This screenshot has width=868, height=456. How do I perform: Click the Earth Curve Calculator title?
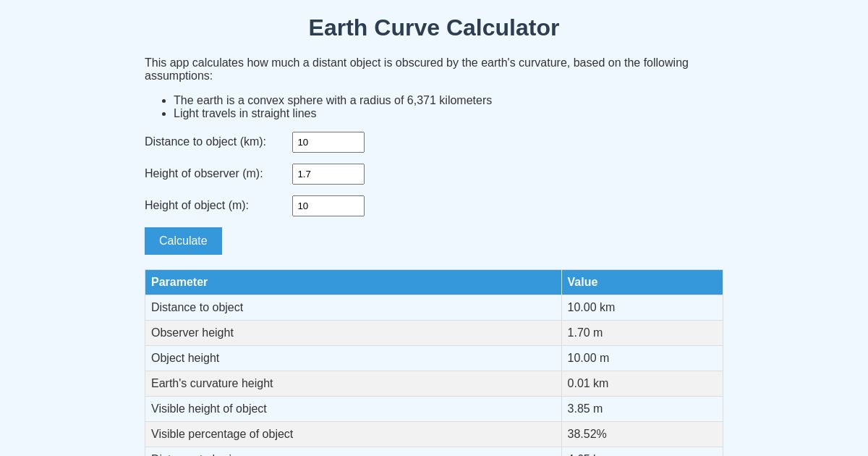tap(433, 28)
